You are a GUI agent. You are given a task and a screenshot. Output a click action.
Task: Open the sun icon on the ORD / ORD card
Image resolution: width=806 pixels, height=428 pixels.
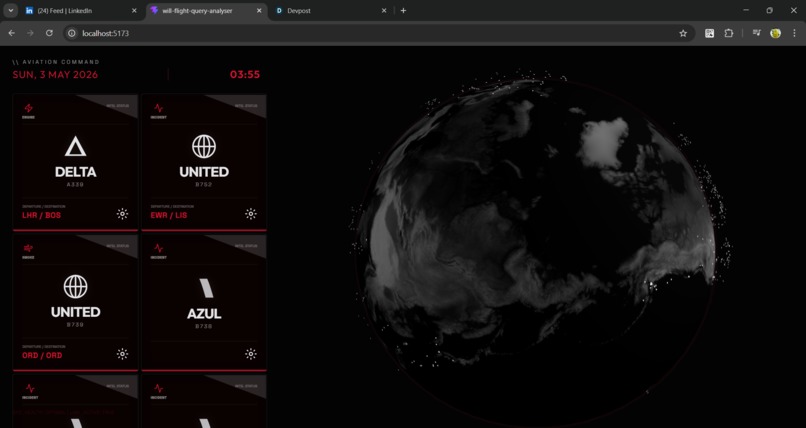point(122,353)
